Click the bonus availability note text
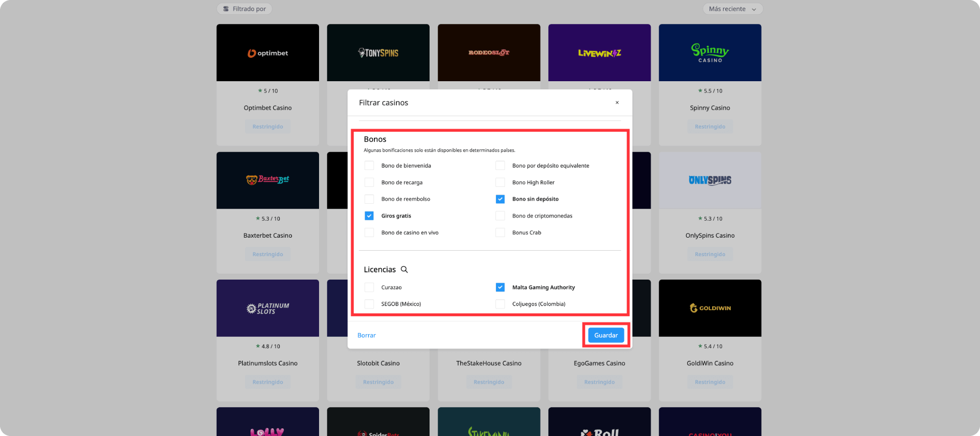This screenshot has height=436, width=980. point(439,150)
